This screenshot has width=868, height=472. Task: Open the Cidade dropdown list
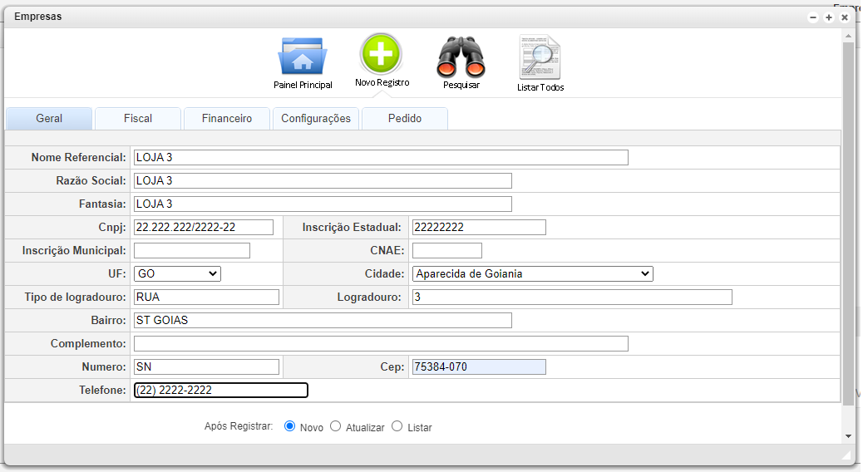532,273
